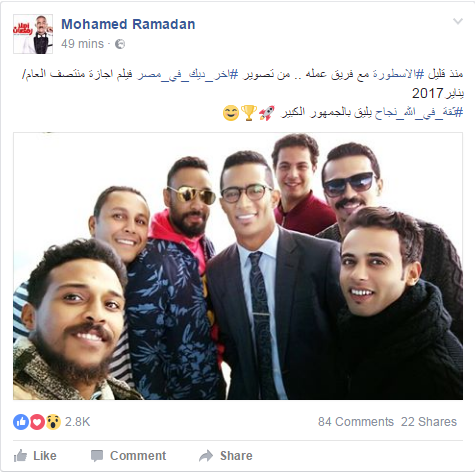The image size is (475, 472).
Task: Open the group selfie photo
Action: [238, 266]
